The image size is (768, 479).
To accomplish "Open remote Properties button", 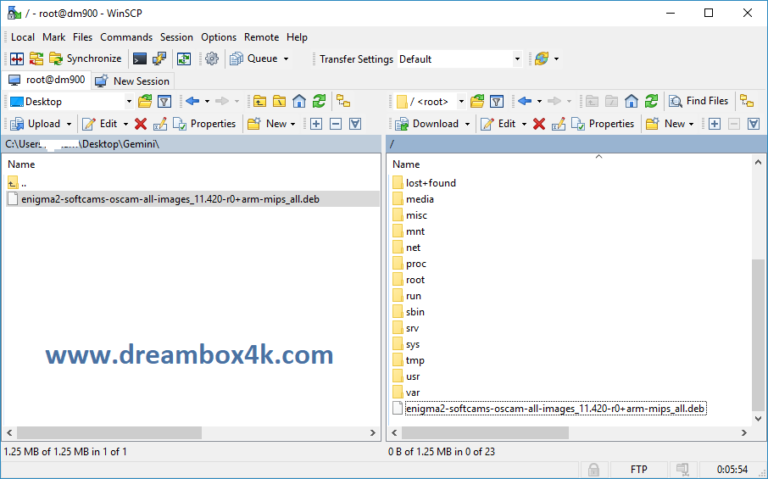I will tap(603, 124).
